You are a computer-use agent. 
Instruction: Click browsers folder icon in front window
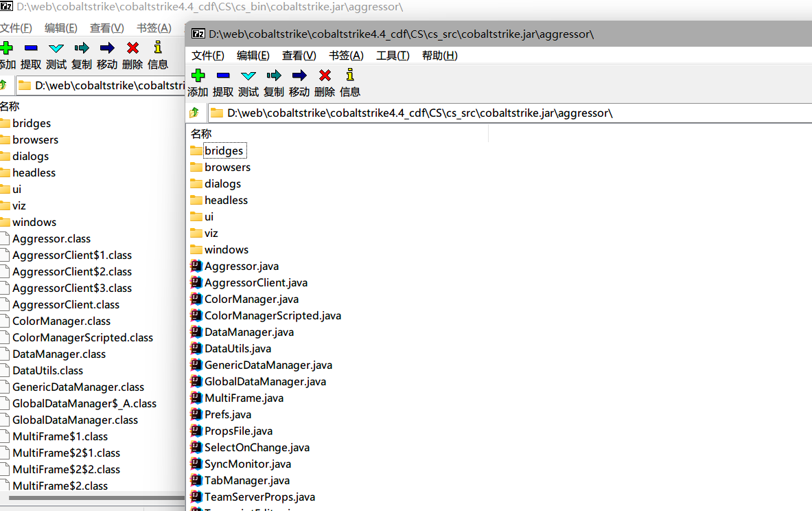pos(196,167)
